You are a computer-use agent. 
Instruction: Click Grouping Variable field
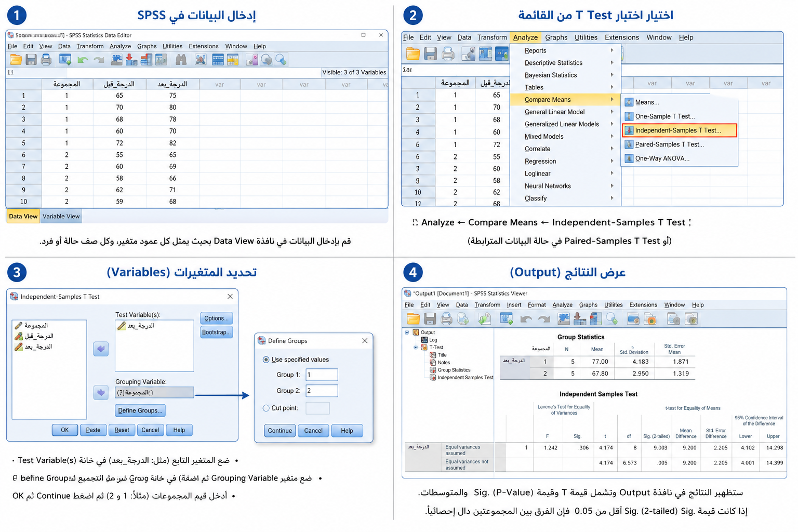coord(154,393)
